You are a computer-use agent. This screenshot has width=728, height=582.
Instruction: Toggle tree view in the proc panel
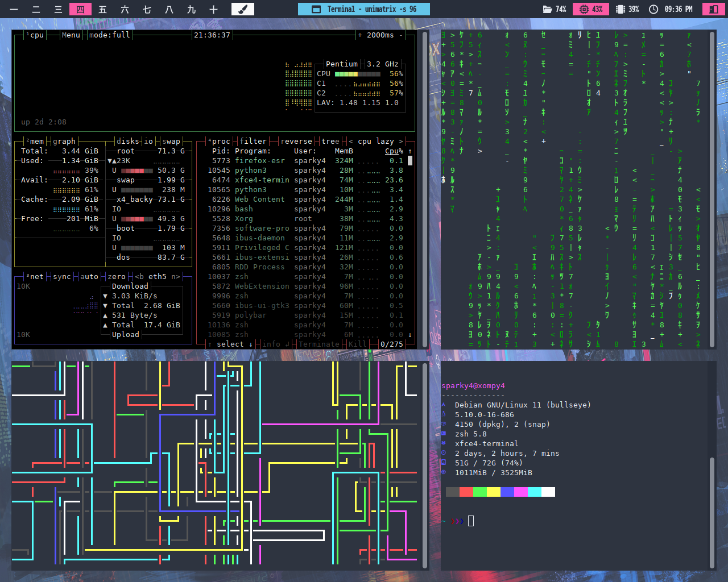(330, 142)
